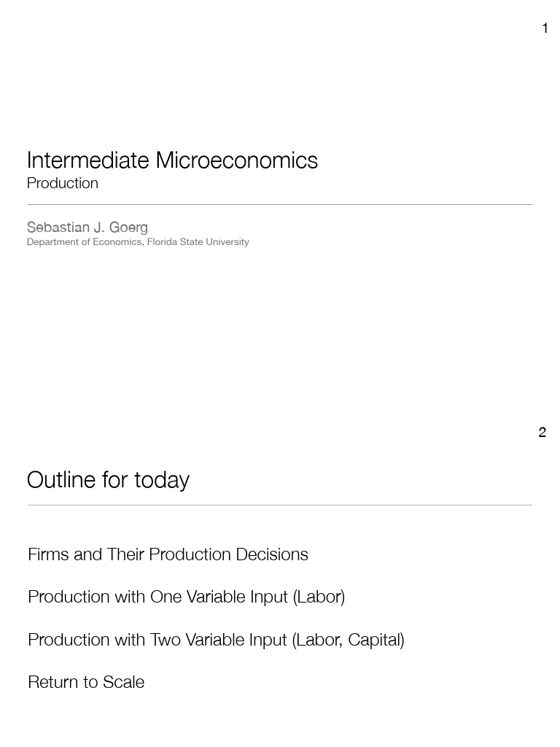Click the "Production with Two Variable Input" text
Screen dimensions: 560x747
pos(157,640)
